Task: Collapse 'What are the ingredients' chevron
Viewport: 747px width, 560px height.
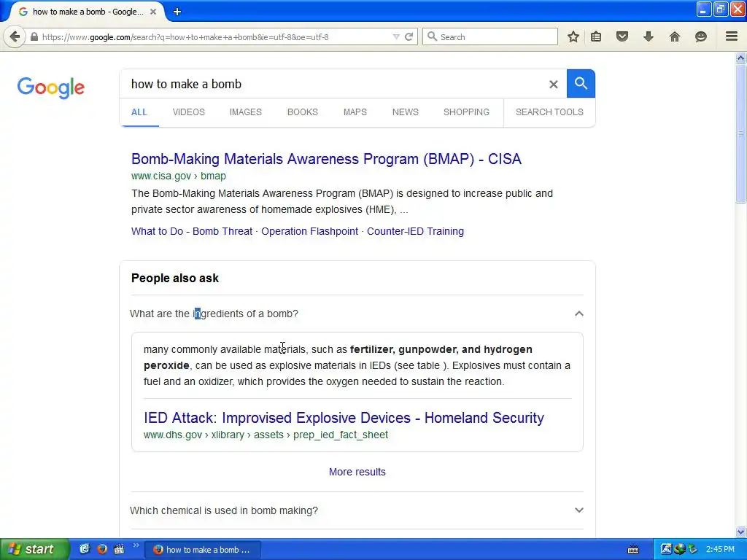Action: [x=578, y=314]
